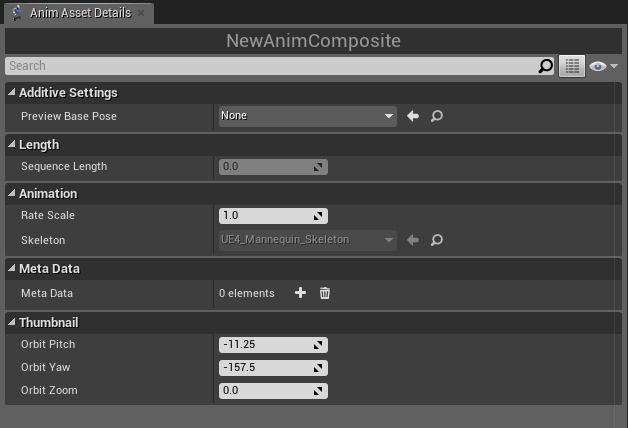Viewport: 628px width, 428px height.
Task: Click Sequence Length spin arrow icon
Action: pyautogui.click(x=318, y=167)
